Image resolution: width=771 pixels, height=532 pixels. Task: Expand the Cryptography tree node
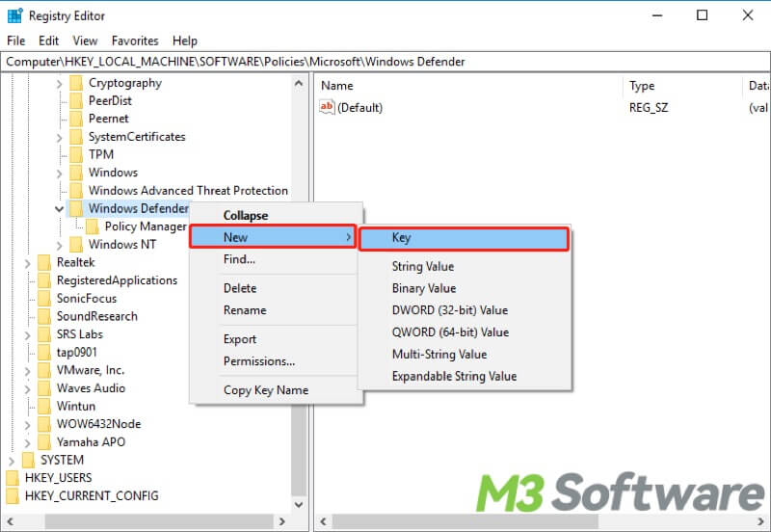[x=60, y=84]
